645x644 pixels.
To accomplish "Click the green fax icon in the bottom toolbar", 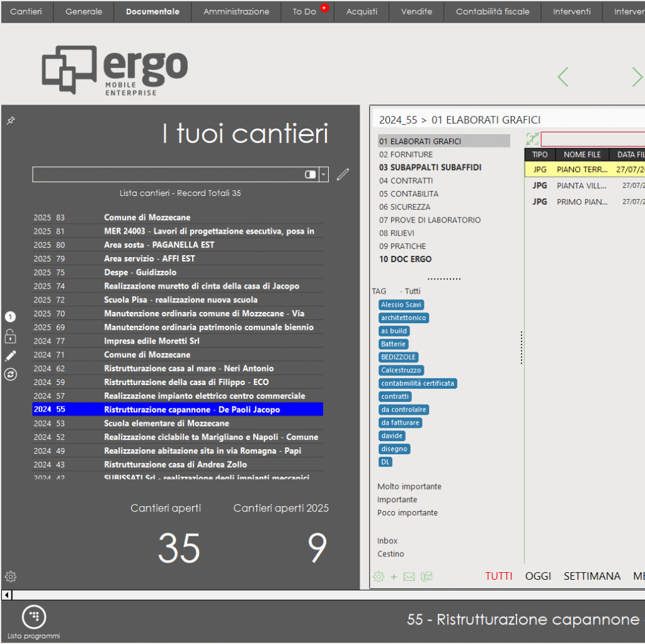I will [426, 577].
